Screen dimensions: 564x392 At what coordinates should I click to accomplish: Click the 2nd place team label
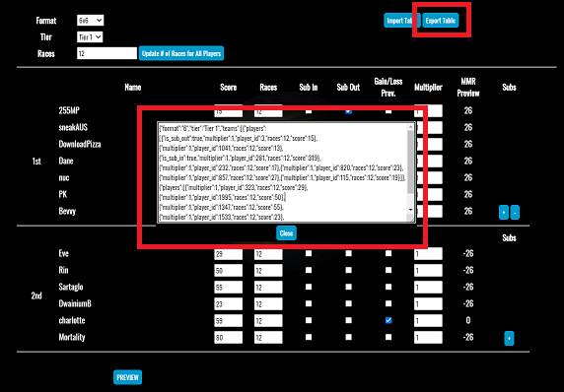pyautogui.click(x=36, y=295)
